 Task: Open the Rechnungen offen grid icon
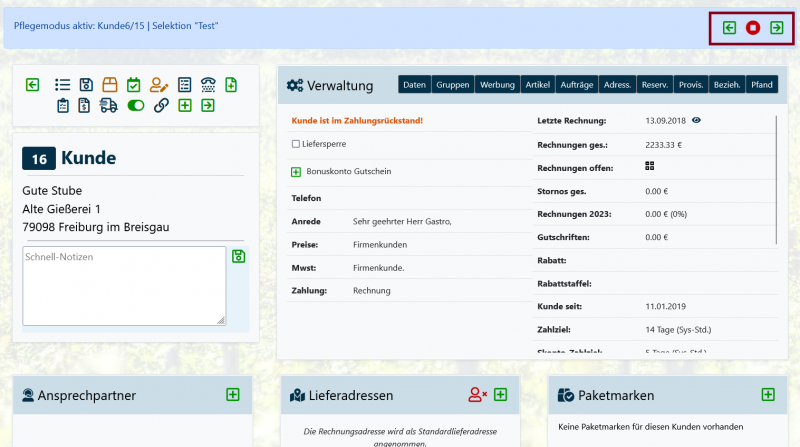tap(650, 166)
